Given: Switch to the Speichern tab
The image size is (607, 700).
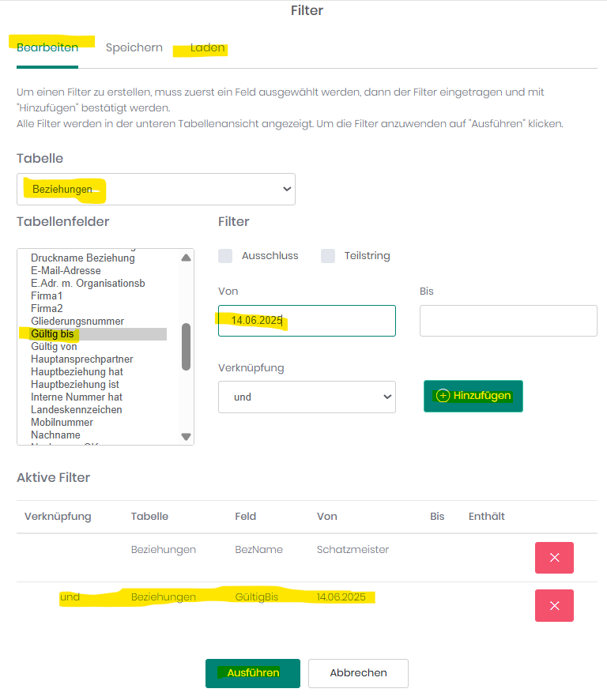Looking at the screenshot, I should (134, 47).
